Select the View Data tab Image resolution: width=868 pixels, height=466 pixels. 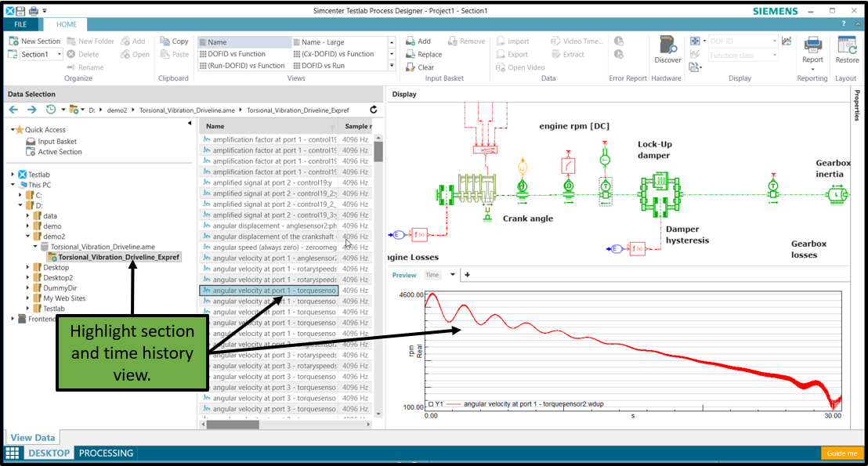click(33, 437)
